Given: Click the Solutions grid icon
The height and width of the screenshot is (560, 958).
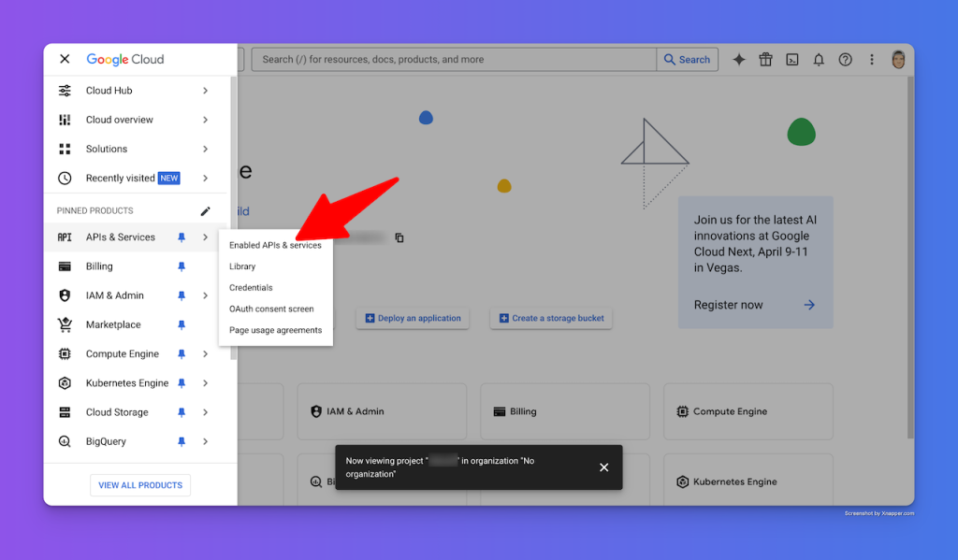Looking at the screenshot, I should click(65, 149).
